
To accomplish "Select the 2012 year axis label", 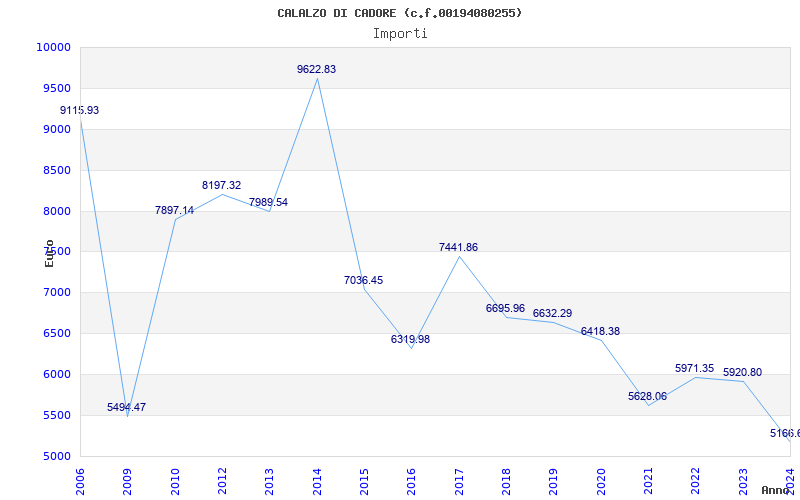I will coord(222,482).
